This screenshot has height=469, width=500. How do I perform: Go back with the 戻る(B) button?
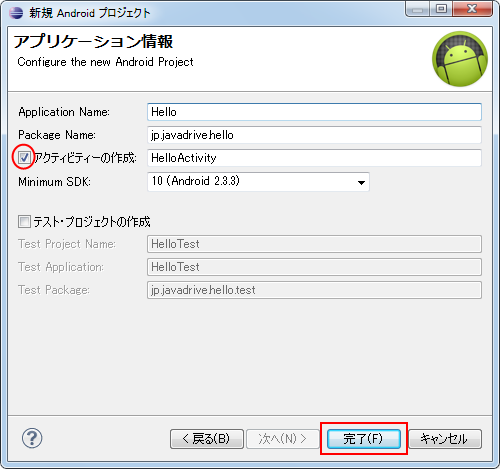pyautogui.click(x=207, y=439)
